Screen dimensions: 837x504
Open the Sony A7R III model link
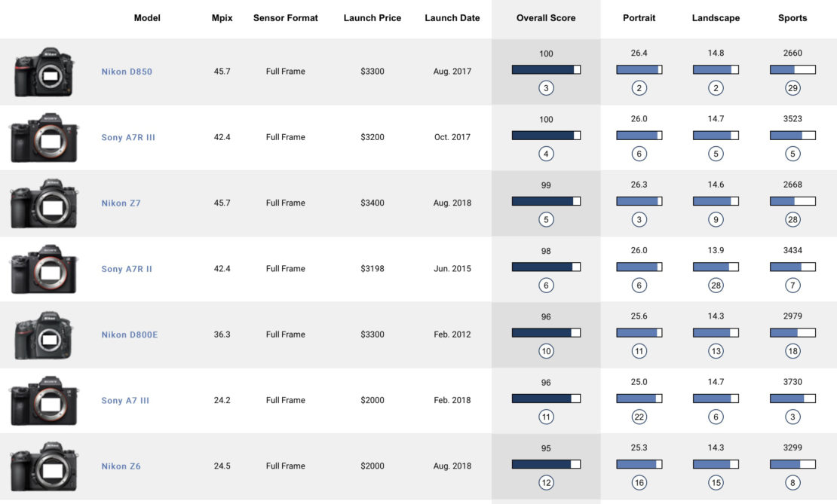point(128,138)
